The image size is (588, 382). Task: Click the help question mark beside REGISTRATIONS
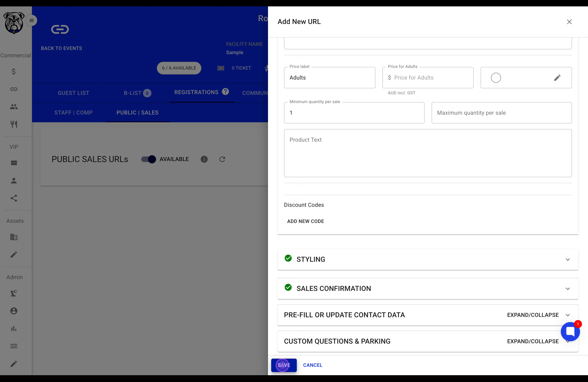225,92
